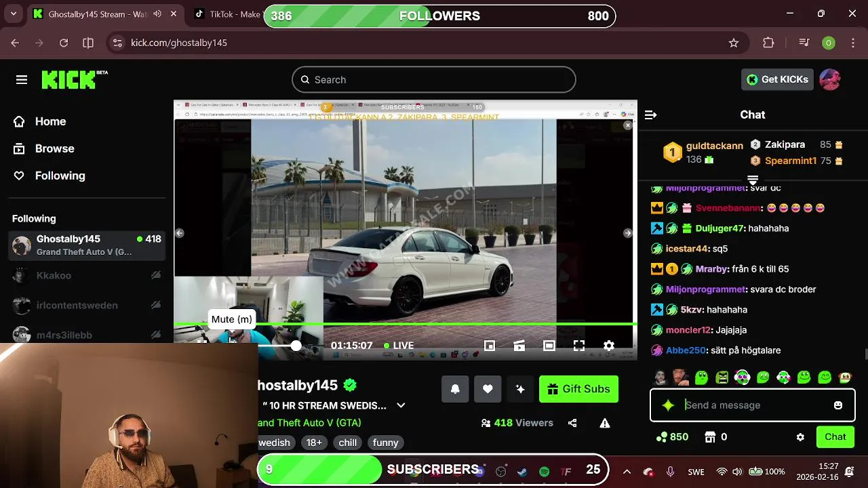This screenshot has width=868, height=488.
Task: Reload the page
Action: [x=64, y=43]
